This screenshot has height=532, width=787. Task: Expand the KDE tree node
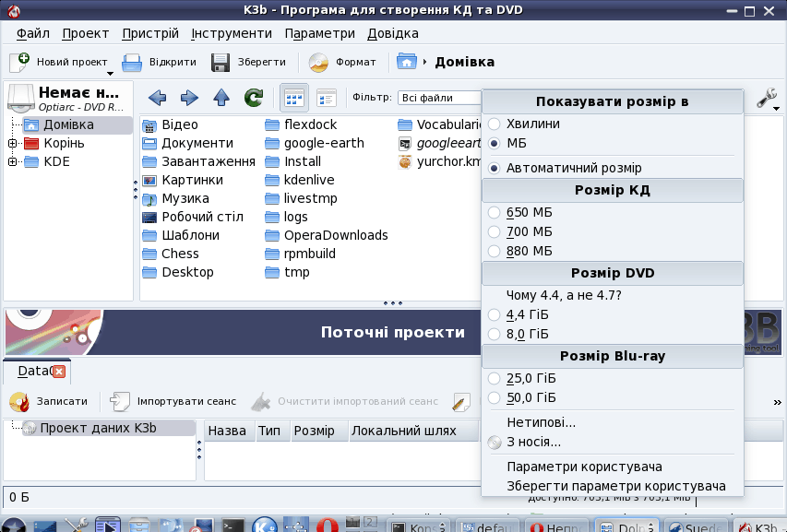coord(12,161)
